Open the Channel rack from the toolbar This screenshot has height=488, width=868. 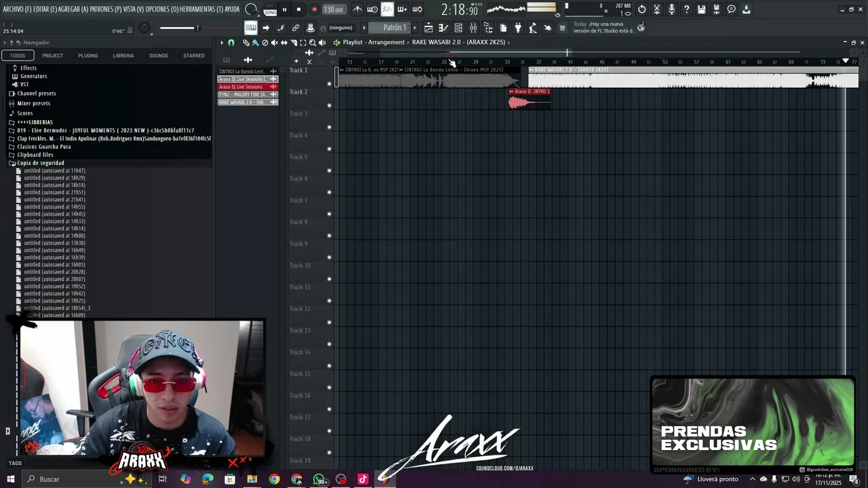coord(458,28)
